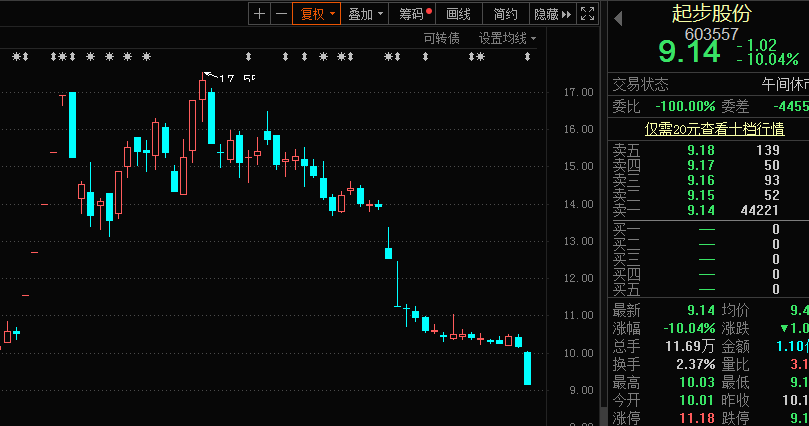
Task: Click 换手 value 2.37%
Action: [695, 364]
